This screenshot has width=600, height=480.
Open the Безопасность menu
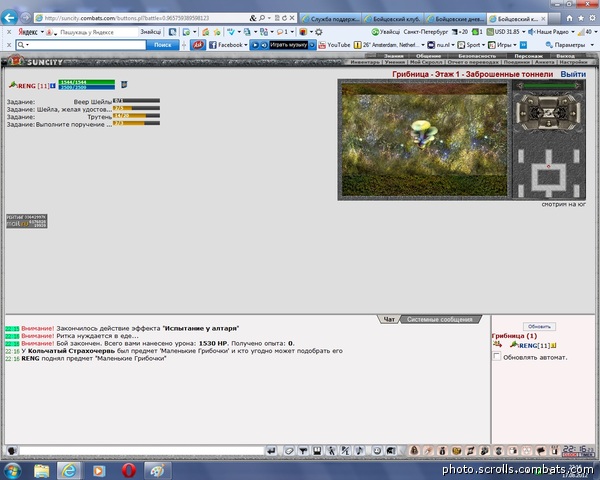coord(477,56)
